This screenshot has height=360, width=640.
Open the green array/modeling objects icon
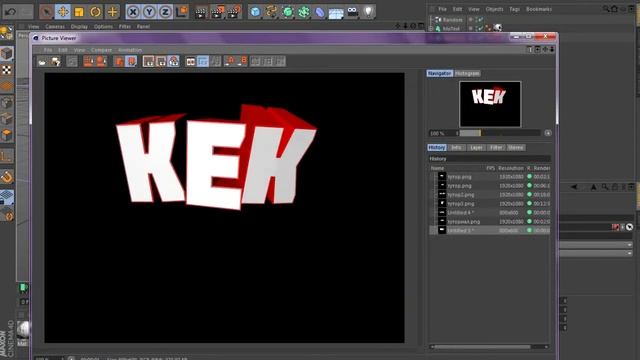click(304, 12)
